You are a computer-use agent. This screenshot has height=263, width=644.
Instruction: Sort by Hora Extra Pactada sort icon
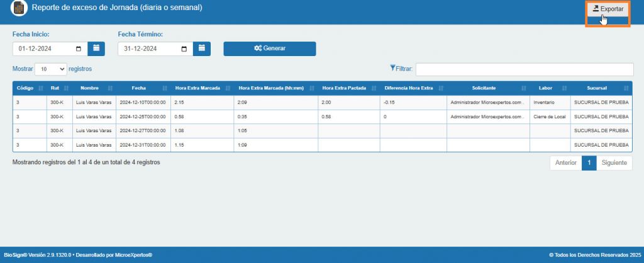(374, 88)
